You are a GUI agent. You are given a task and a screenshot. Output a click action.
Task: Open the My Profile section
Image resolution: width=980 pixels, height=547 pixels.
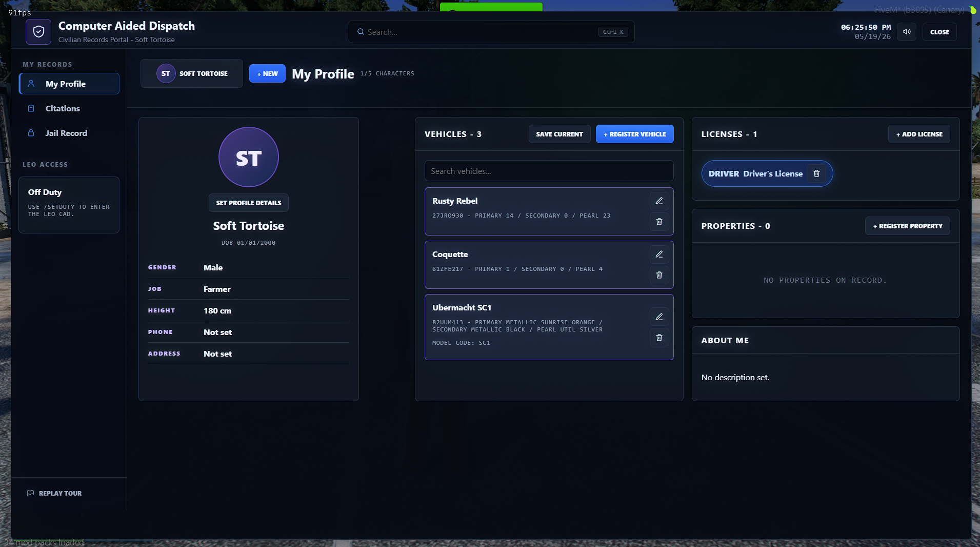click(x=69, y=84)
